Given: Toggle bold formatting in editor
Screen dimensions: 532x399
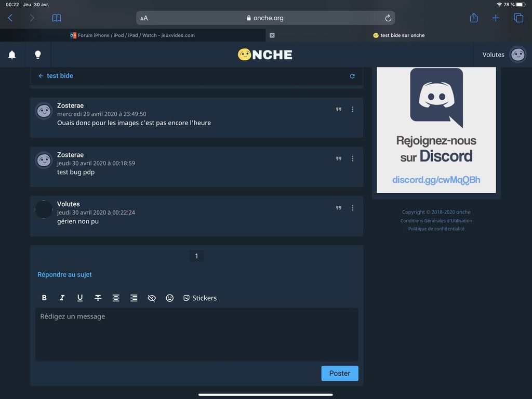Looking at the screenshot, I should (x=44, y=298).
